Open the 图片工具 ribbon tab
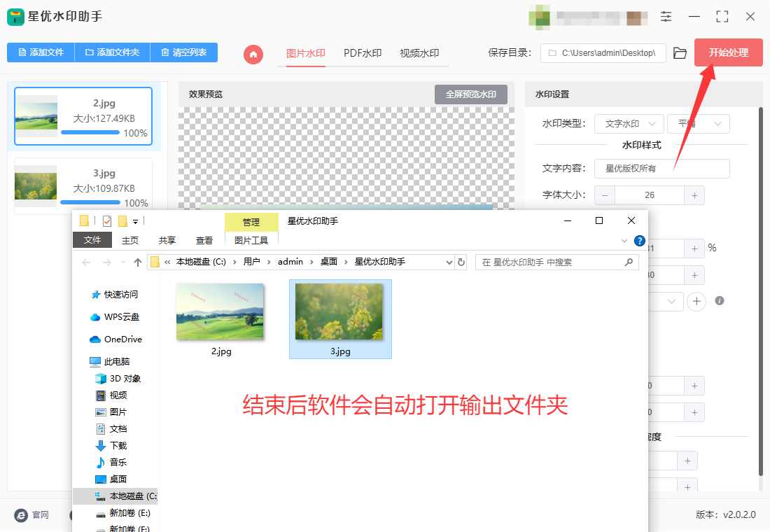The image size is (770, 532). click(x=251, y=241)
